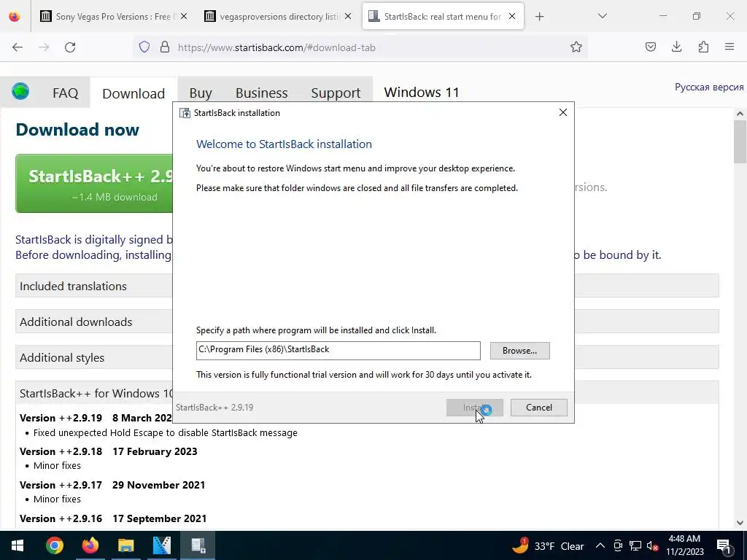Open the Support page tab
Image resolution: width=747 pixels, height=560 pixels.
[x=336, y=93]
